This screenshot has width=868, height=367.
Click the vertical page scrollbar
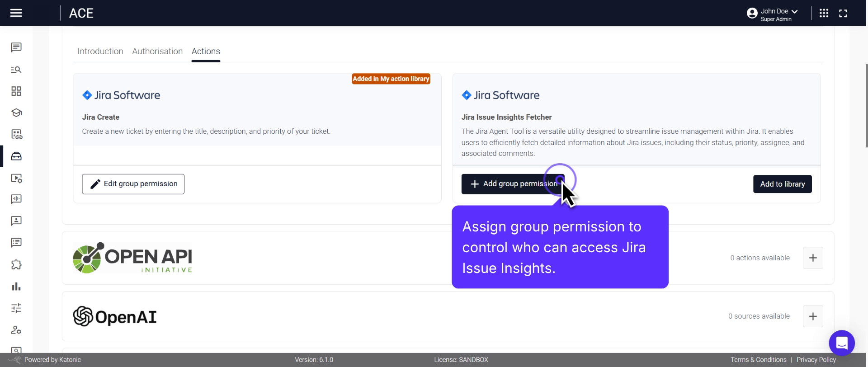[x=866, y=105]
